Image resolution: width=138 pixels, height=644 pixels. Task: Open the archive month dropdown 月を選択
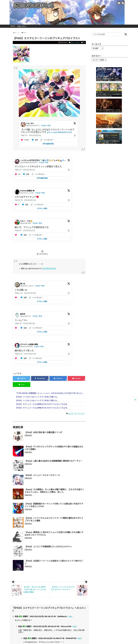[97, 48]
